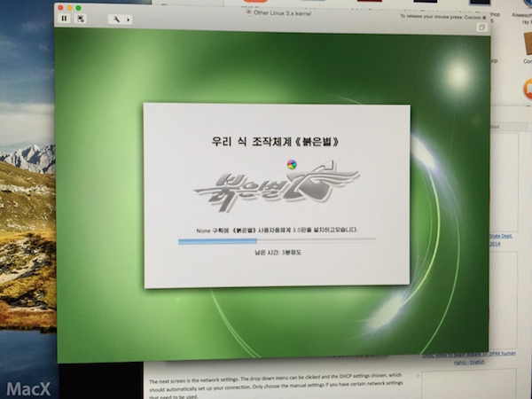Click the remaining time text '남은 시간: 3분정도'
This screenshot has width=532, height=399.
point(278,252)
